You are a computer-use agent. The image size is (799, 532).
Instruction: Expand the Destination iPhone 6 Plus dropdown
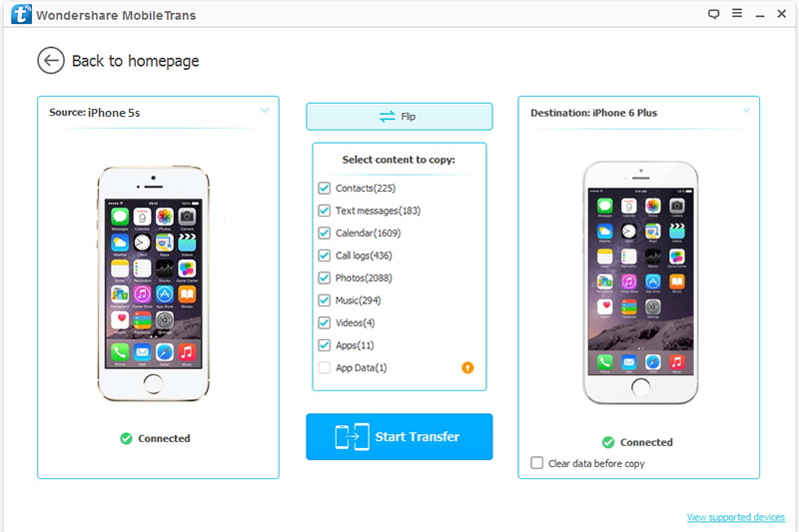746,111
